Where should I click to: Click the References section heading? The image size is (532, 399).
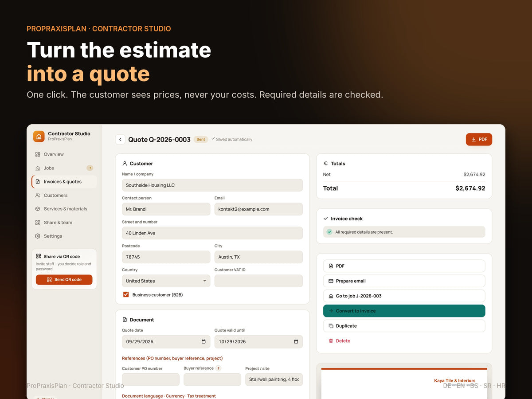[x=172, y=358]
